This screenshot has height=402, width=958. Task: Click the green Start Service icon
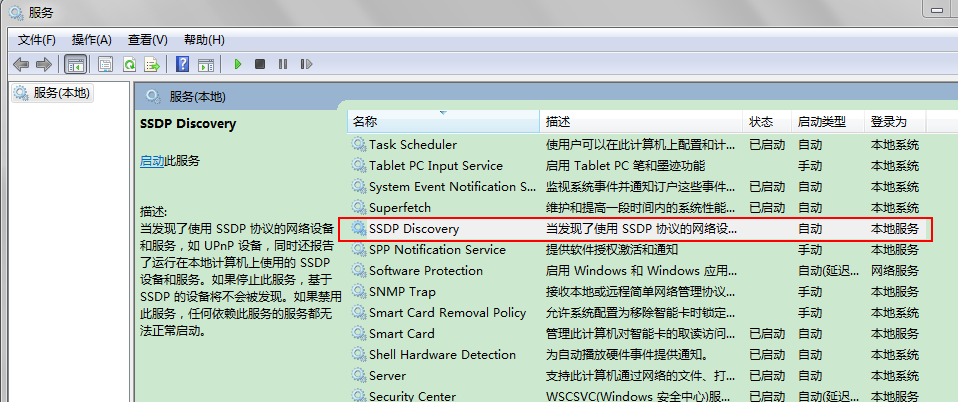(238, 64)
